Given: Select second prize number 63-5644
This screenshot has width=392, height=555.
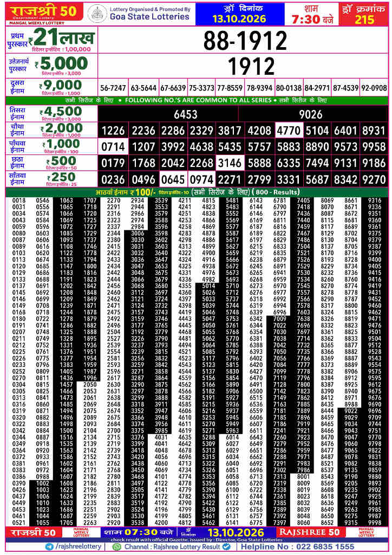Looking at the screenshot, I should 143,88.
